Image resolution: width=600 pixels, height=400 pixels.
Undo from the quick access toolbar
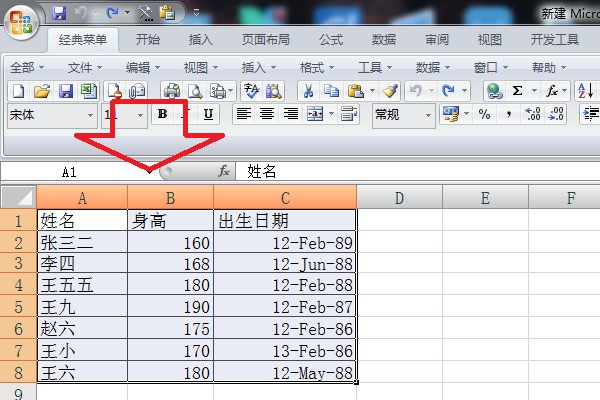pos(81,13)
